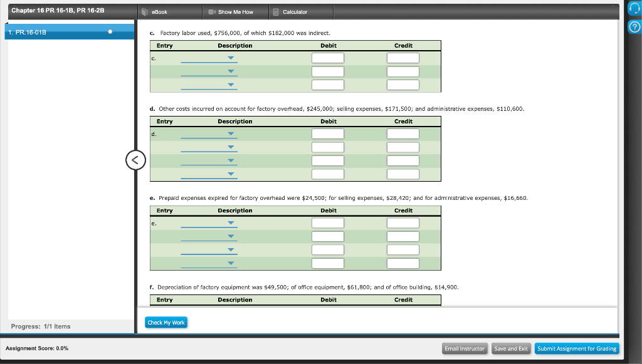Viewport: 642px width, 364px height.
Task: Click the Check My Work button
Action: [166, 321]
